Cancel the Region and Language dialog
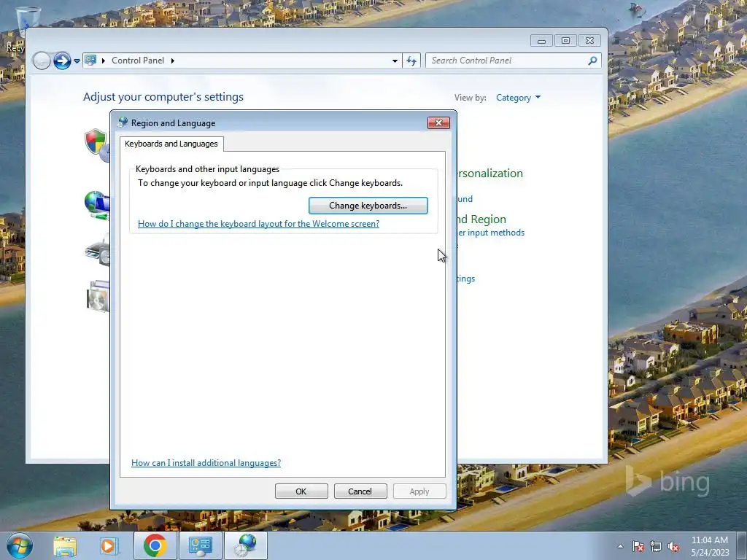The width and height of the screenshot is (747, 560). point(360,491)
